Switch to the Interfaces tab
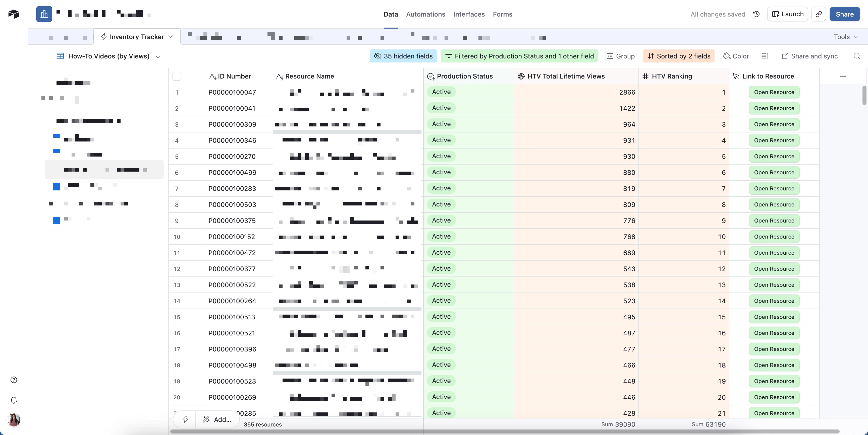 tap(469, 14)
